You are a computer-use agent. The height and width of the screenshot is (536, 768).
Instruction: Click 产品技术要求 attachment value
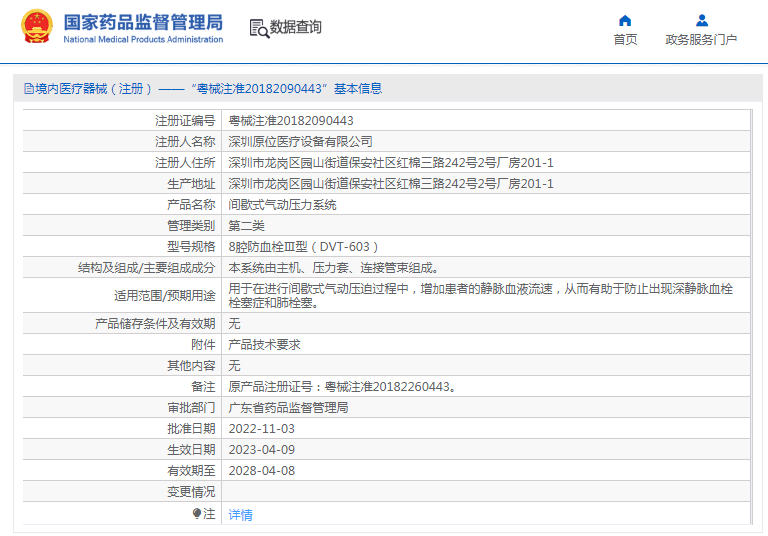[264, 345]
